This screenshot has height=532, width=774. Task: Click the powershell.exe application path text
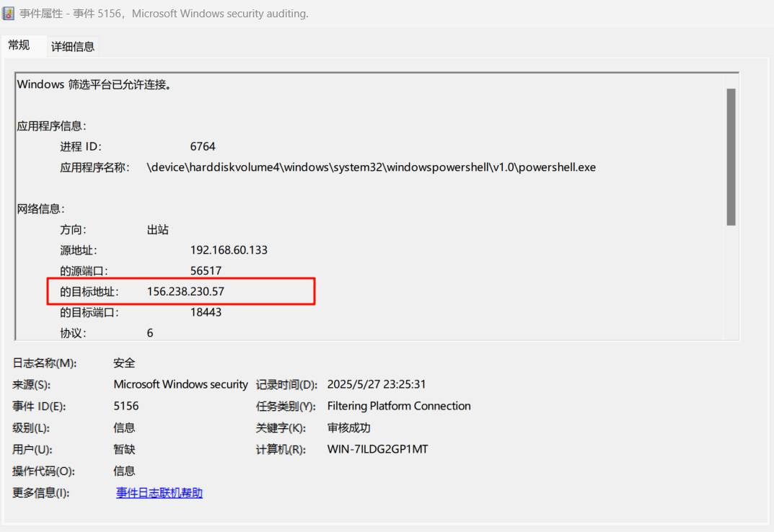point(371,167)
